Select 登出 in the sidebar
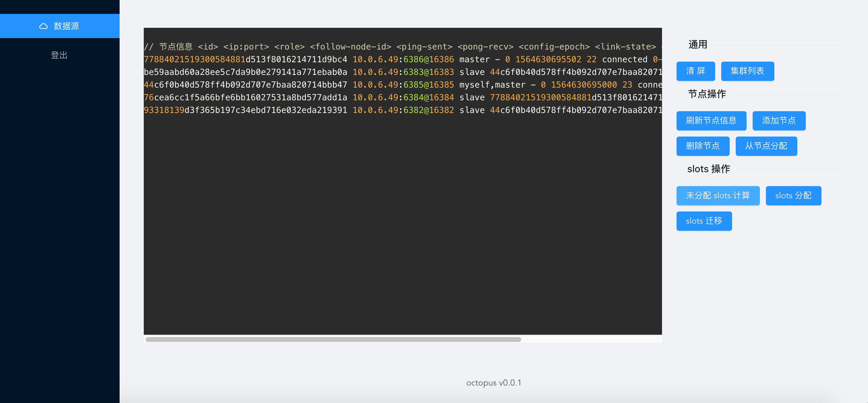The image size is (868, 403). point(59,55)
